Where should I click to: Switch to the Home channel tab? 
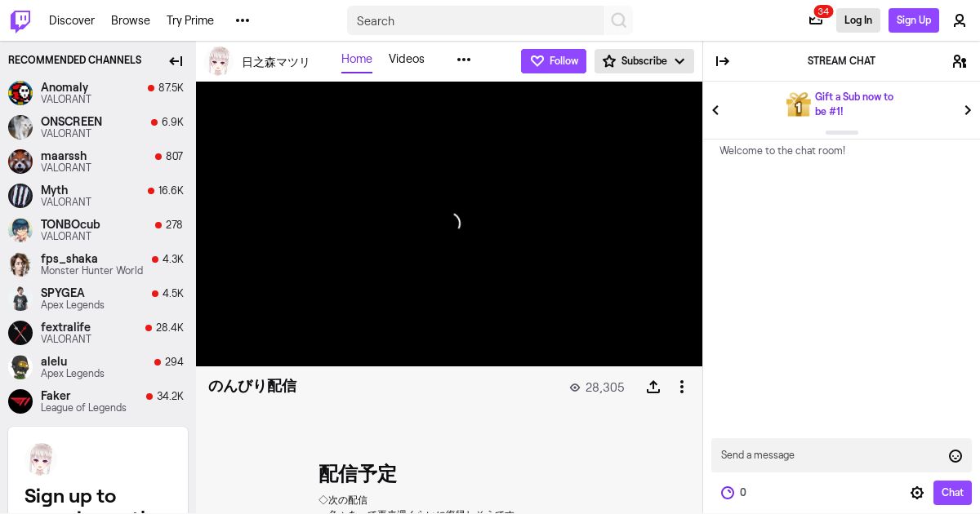pyautogui.click(x=357, y=60)
